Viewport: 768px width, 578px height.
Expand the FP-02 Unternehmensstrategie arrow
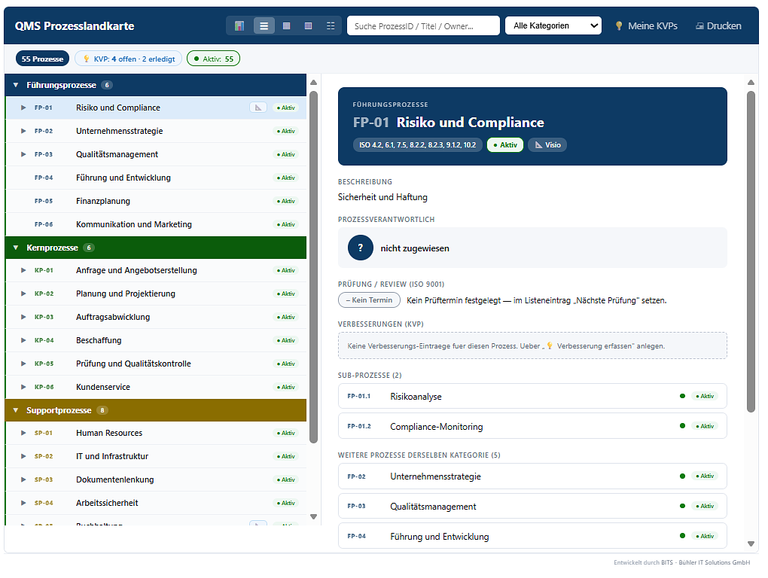[x=23, y=131]
